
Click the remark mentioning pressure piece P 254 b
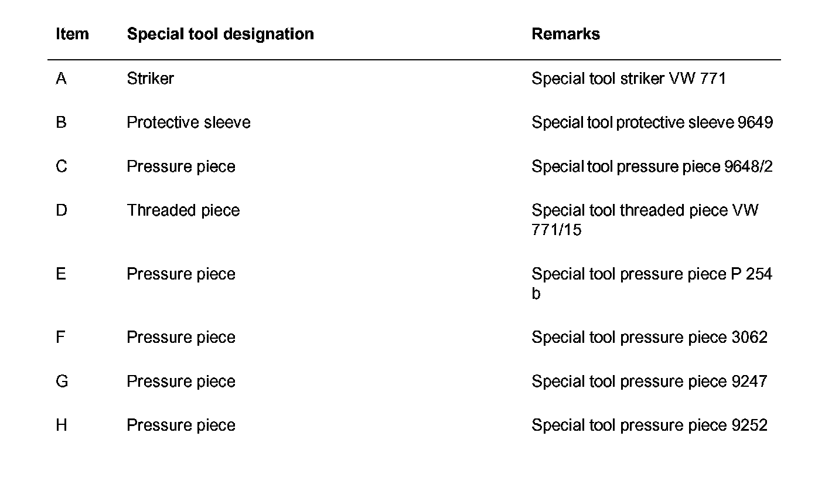point(651,283)
